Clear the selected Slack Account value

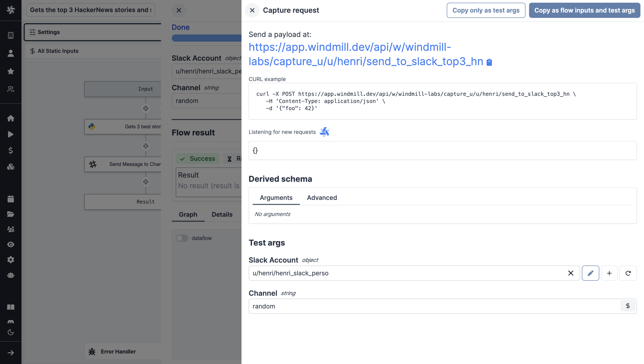[x=570, y=273]
